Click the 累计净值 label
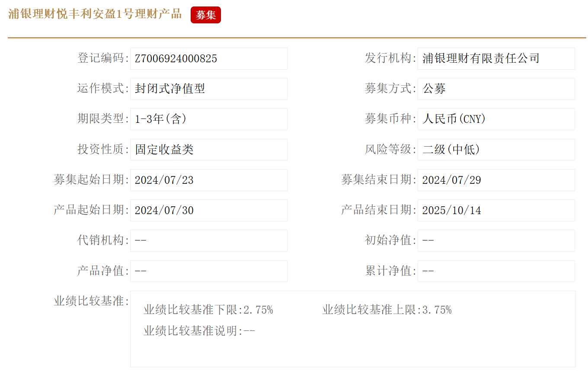588x375 pixels. pos(391,271)
